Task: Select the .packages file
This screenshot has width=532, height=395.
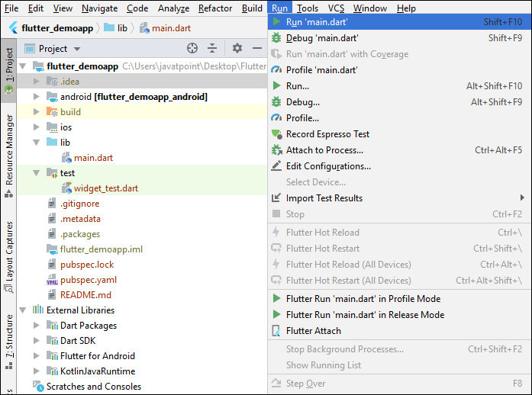Action: click(x=80, y=234)
